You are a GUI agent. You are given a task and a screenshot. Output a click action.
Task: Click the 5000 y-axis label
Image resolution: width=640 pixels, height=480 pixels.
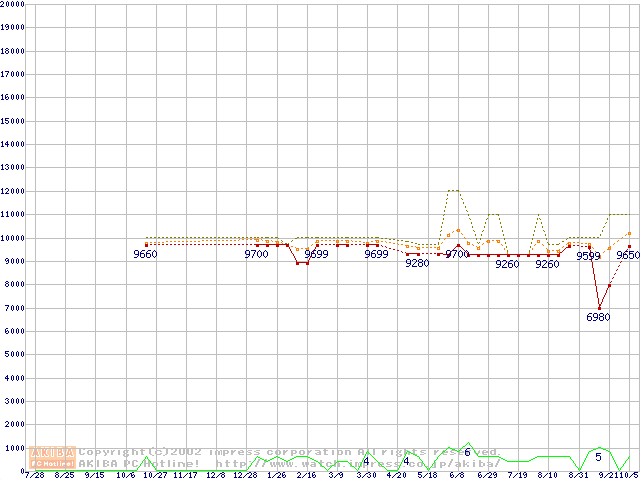click(x=16, y=354)
